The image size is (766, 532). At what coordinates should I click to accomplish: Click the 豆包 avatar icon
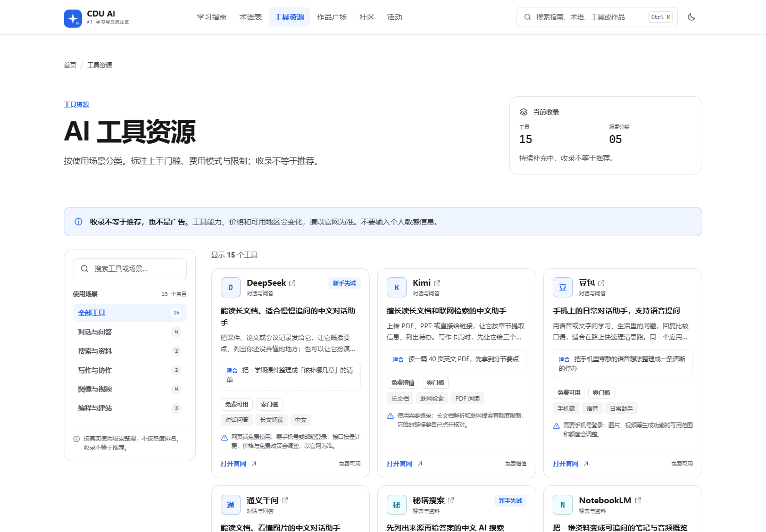[x=563, y=287]
